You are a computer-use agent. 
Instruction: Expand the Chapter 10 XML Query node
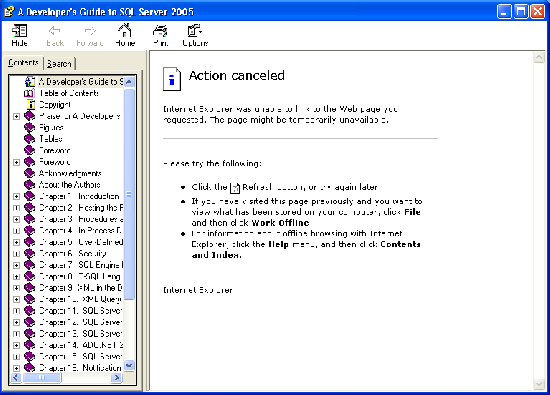(16, 300)
